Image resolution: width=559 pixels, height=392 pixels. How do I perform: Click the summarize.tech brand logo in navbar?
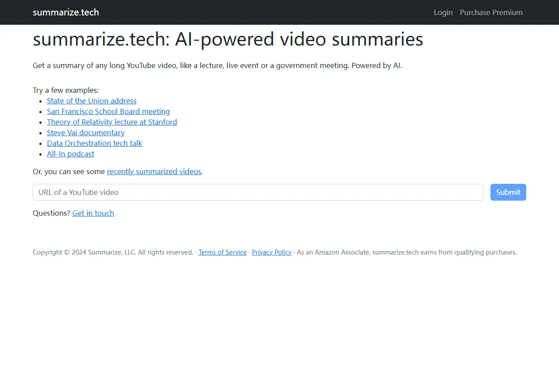tap(66, 12)
